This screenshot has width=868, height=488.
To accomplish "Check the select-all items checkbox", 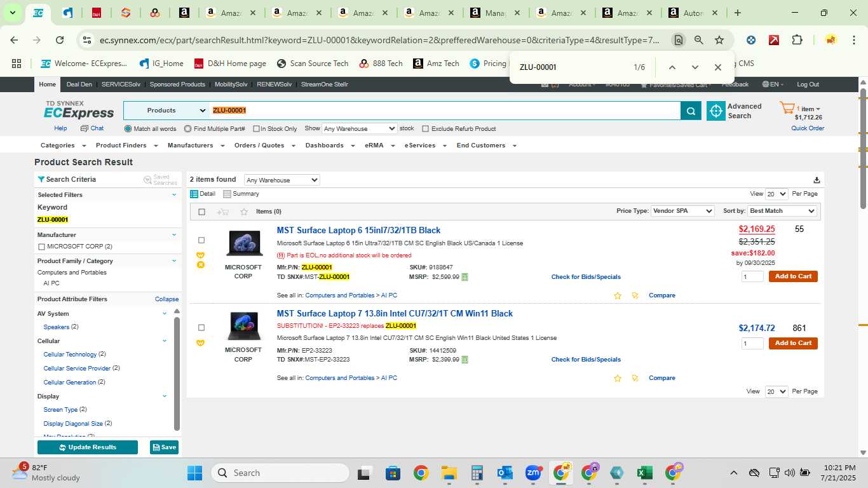I will (x=201, y=212).
